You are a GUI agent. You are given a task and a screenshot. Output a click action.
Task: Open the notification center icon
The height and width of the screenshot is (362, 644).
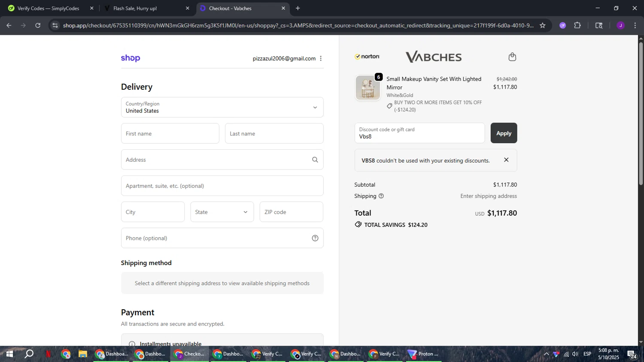tap(632, 354)
